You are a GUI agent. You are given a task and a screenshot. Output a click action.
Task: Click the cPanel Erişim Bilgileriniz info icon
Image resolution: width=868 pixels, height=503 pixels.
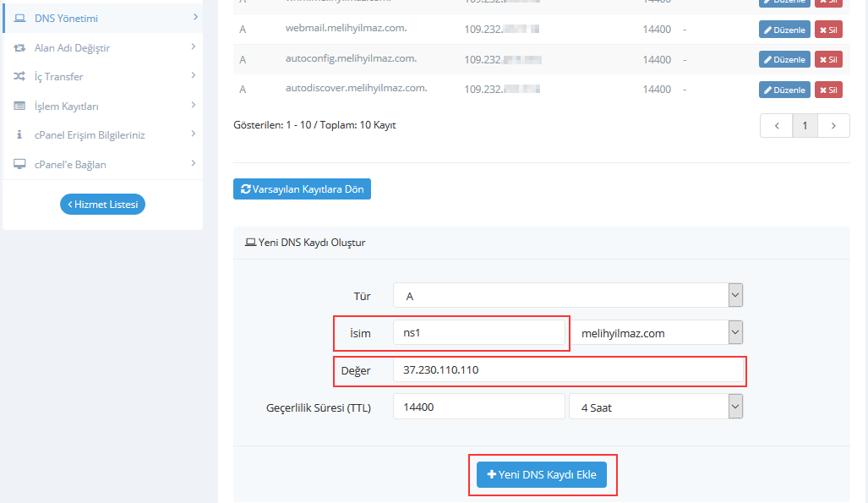pos(19,135)
